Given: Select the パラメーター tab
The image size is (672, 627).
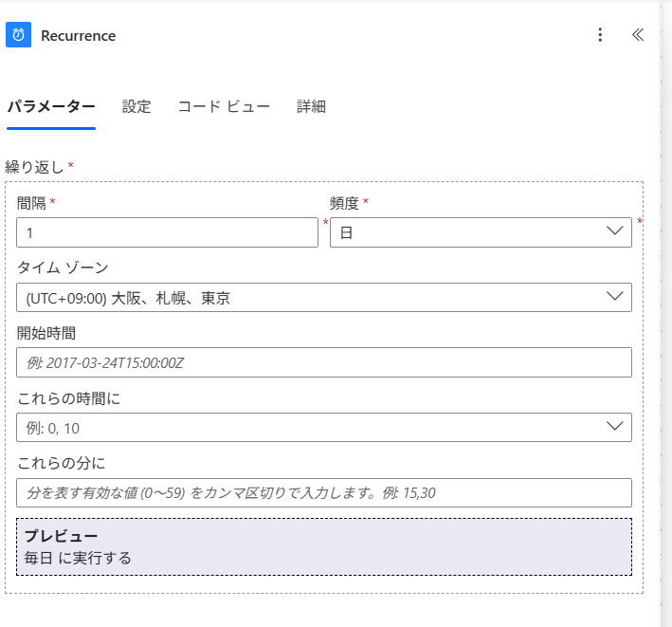Looking at the screenshot, I should click(x=51, y=106).
